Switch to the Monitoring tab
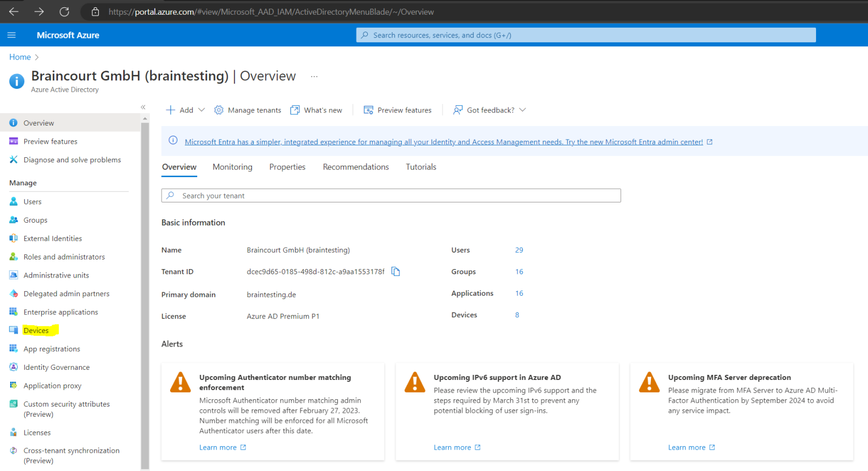868x471 pixels. pos(232,167)
